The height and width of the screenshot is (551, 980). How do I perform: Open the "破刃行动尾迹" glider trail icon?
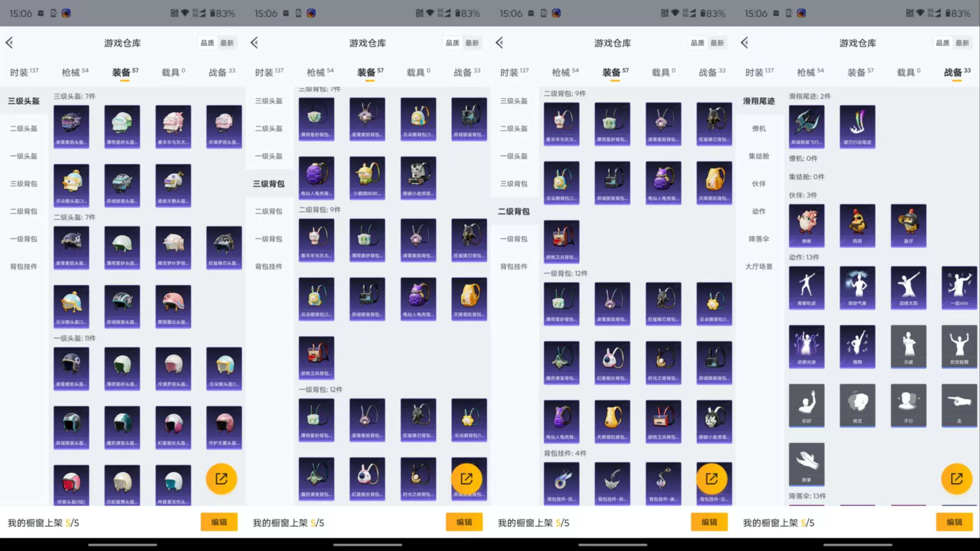click(857, 126)
